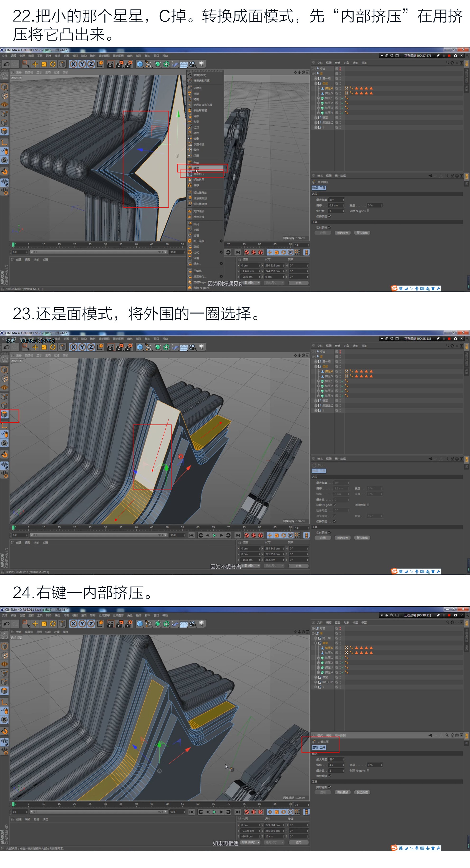Select red-boxed polygon mode icon in step 23
The image size is (470, 868).
pyautogui.click(x=5, y=414)
